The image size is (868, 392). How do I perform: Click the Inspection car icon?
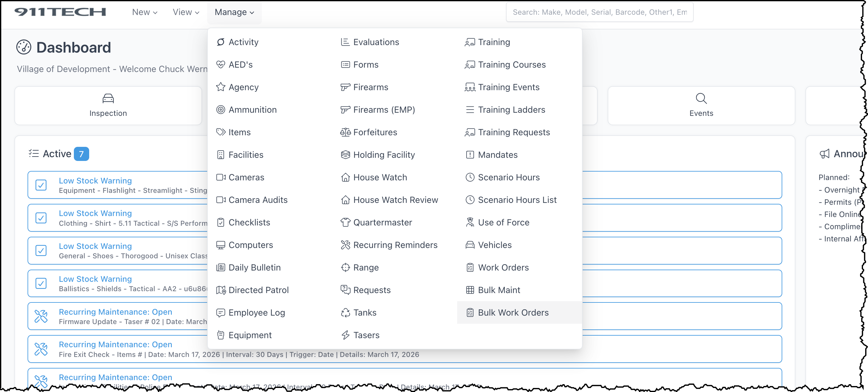point(108,98)
